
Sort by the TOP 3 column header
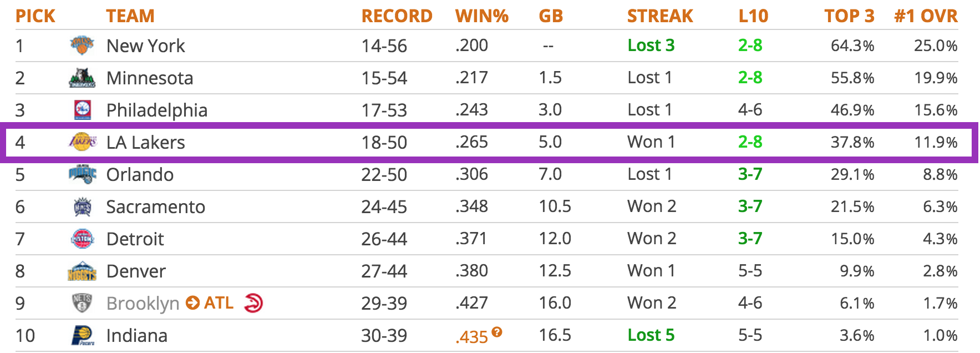tap(849, 16)
